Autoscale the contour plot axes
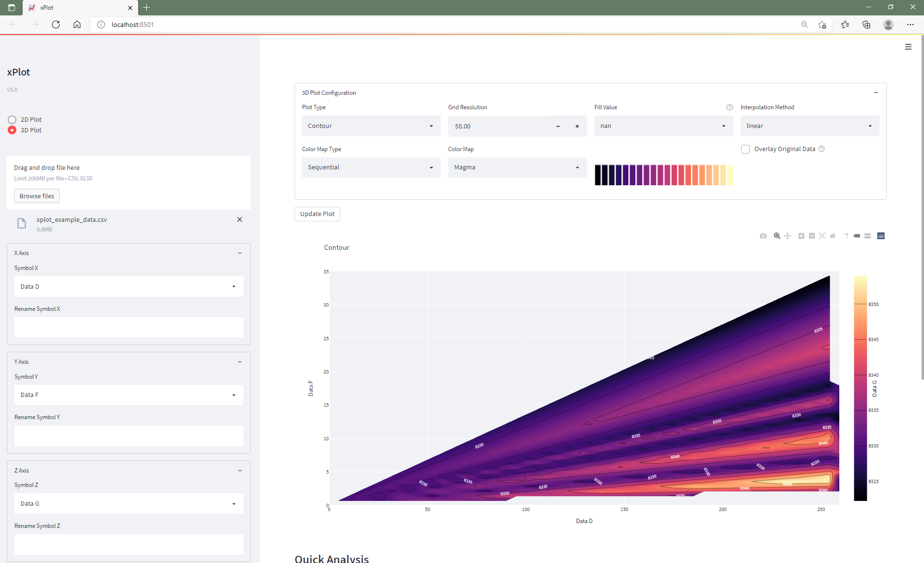The width and height of the screenshot is (924, 563). point(822,236)
